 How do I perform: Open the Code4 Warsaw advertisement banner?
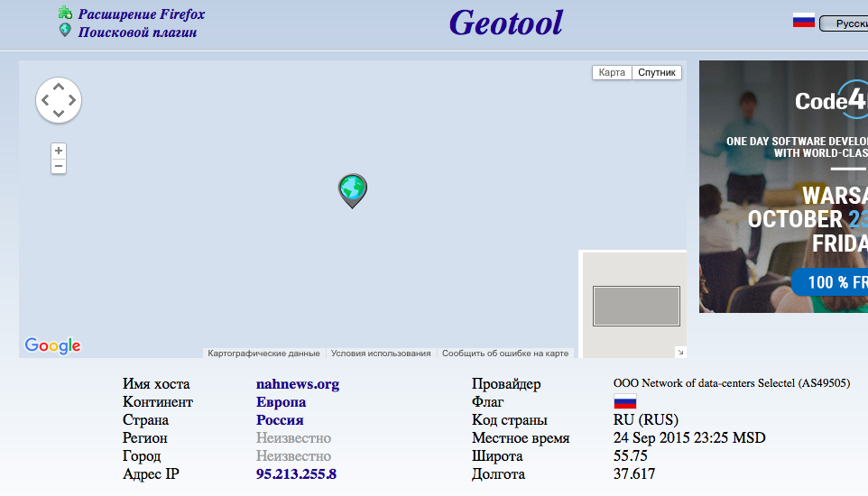coord(783,187)
